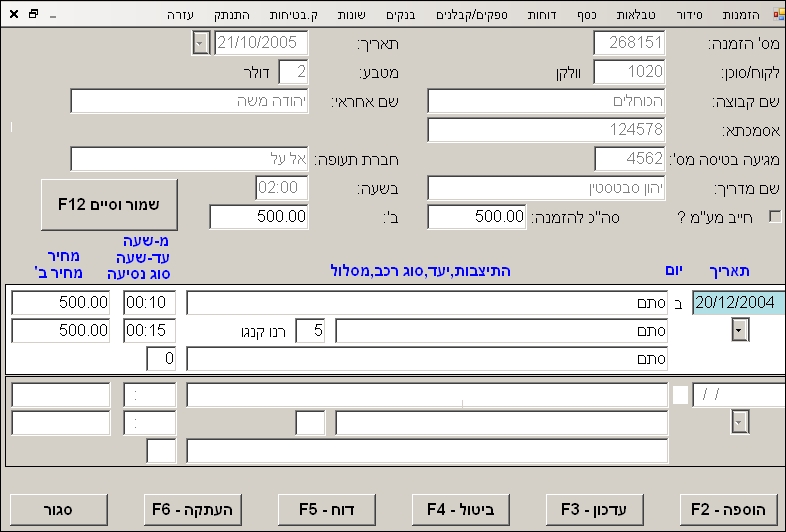Viewport: 786px width, 532px height.
Task: Click the F3 - עדכון button
Action: [595, 510]
